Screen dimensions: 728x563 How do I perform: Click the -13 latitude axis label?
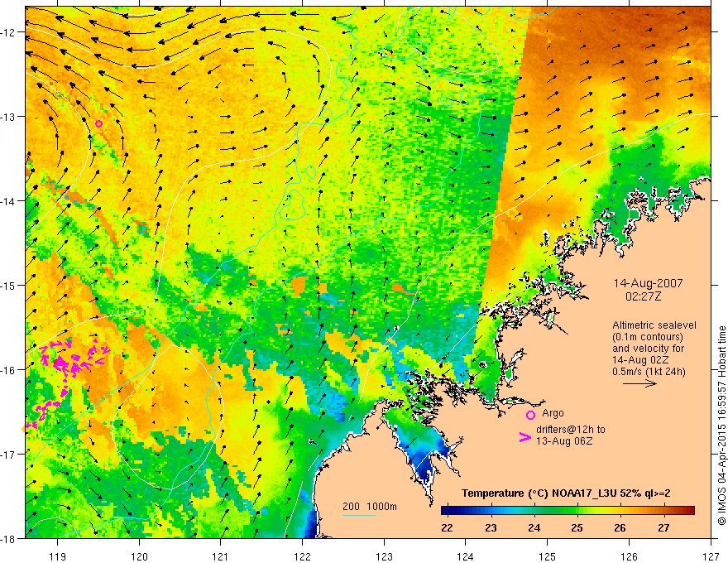click(8, 116)
